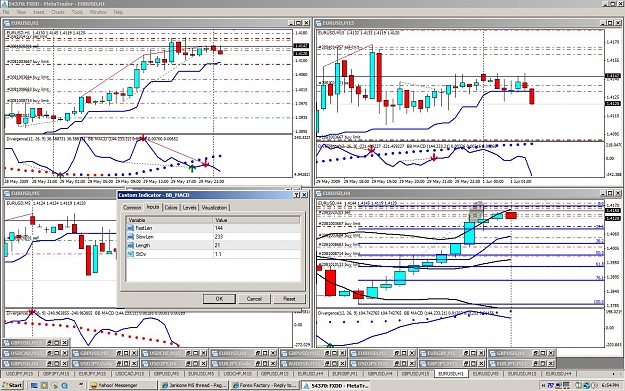This screenshot has width=625, height=391.
Task: Click the Length variable icon
Action: 130,246
